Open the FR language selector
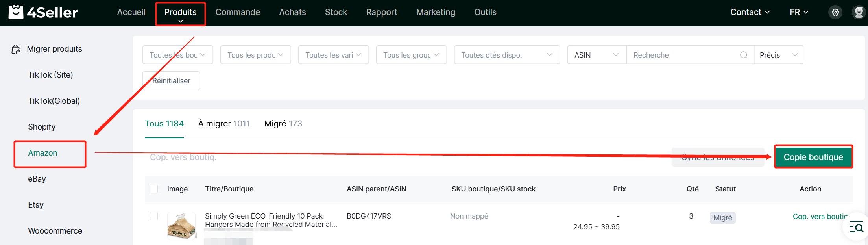The height and width of the screenshot is (245, 868). 799,12
